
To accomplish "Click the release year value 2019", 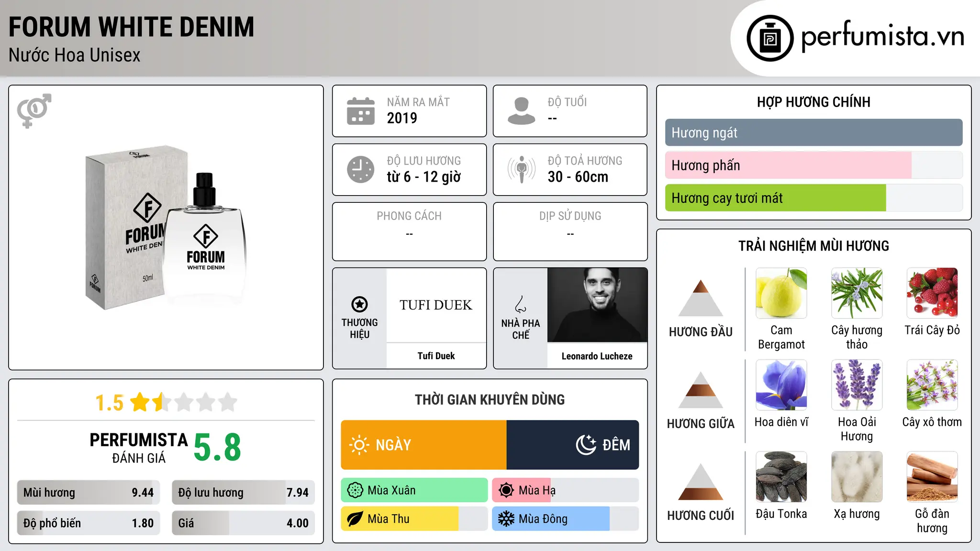I will [x=402, y=118].
